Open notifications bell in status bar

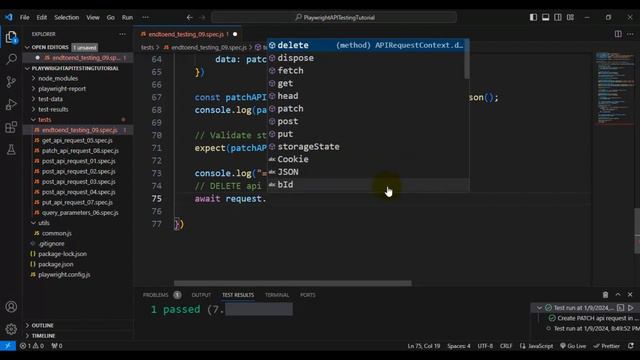(x=631, y=346)
